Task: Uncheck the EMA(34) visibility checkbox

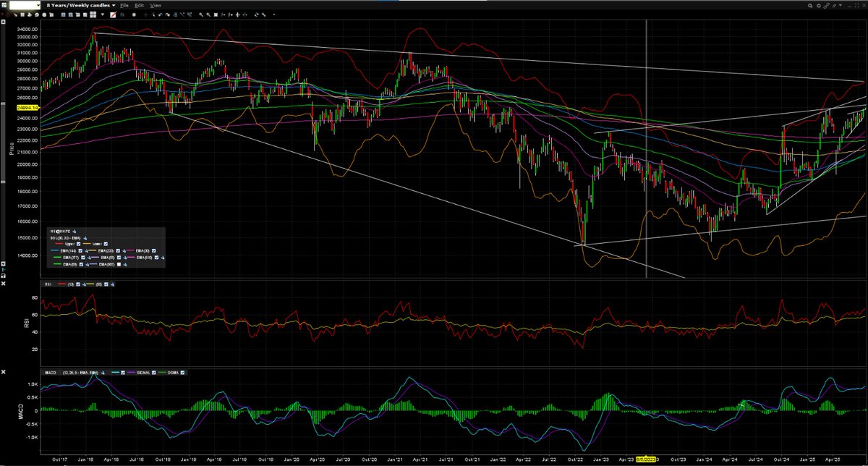Action: click(153, 250)
